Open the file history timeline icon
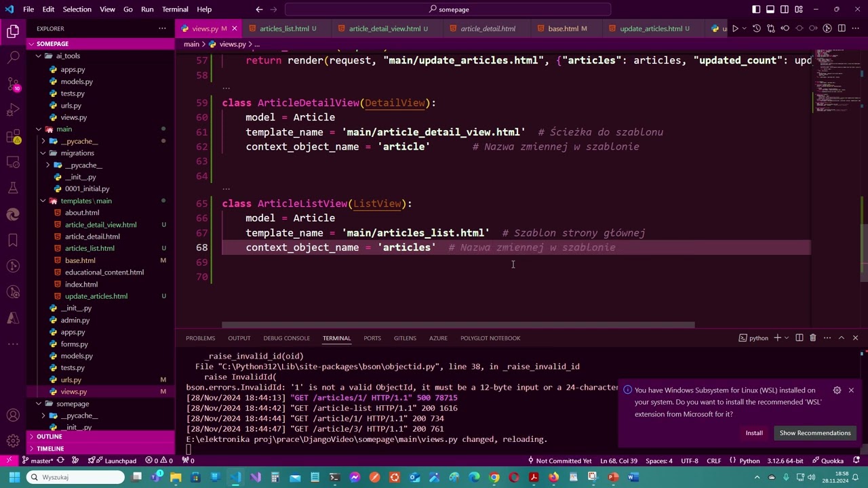This screenshot has height=488, width=868. pos(757,28)
